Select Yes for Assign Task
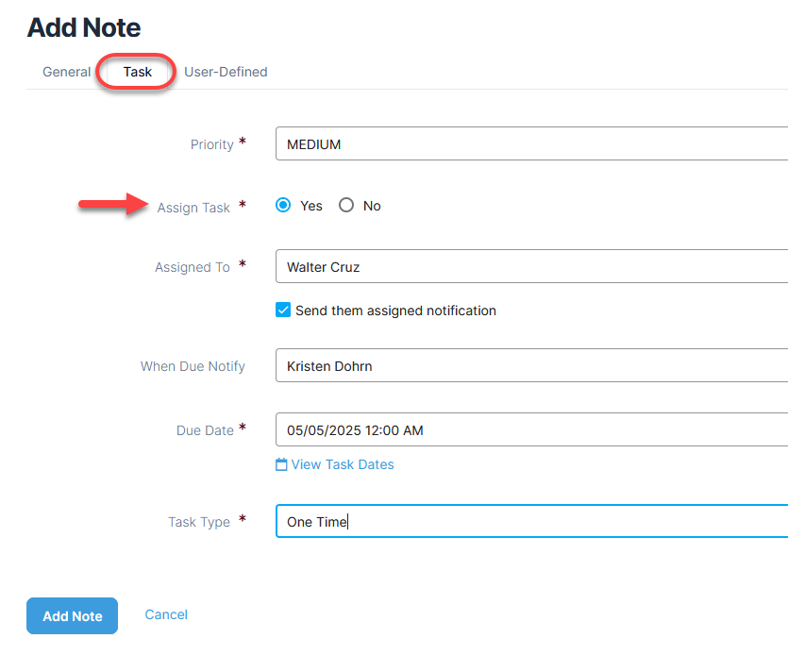788x672 pixels. pyautogui.click(x=283, y=206)
